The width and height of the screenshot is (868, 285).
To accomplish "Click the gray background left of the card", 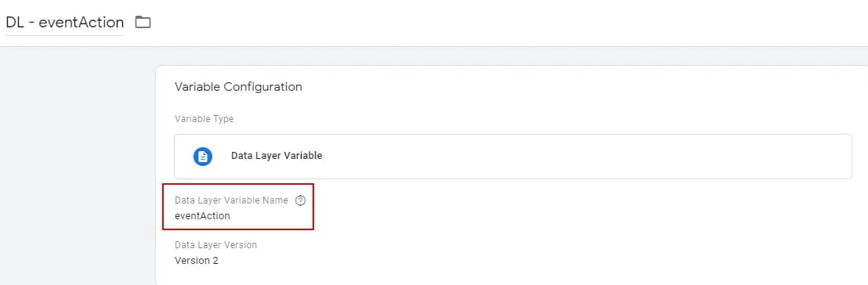I will [78, 166].
